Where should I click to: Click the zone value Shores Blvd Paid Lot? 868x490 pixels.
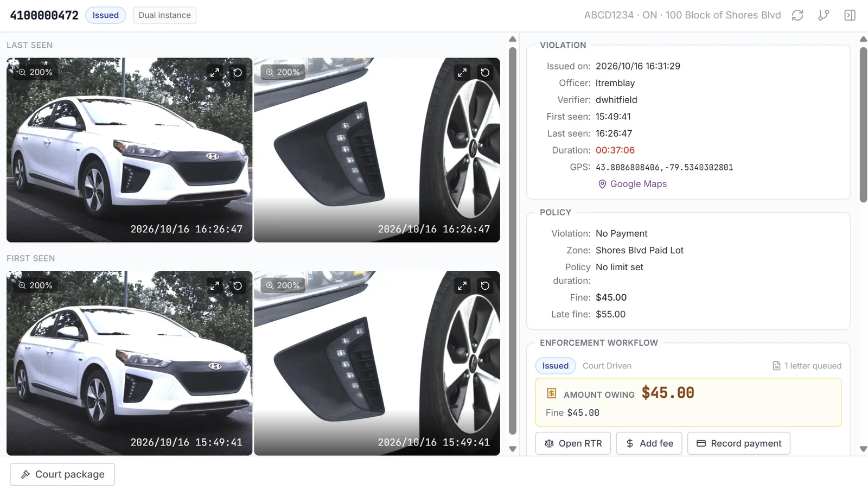640,250
